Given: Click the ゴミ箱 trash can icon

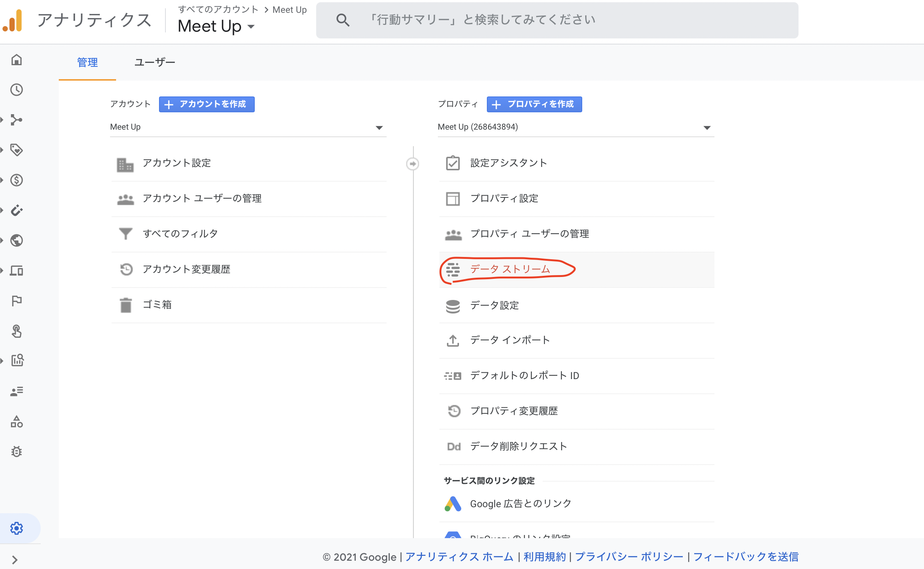Looking at the screenshot, I should (125, 305).
